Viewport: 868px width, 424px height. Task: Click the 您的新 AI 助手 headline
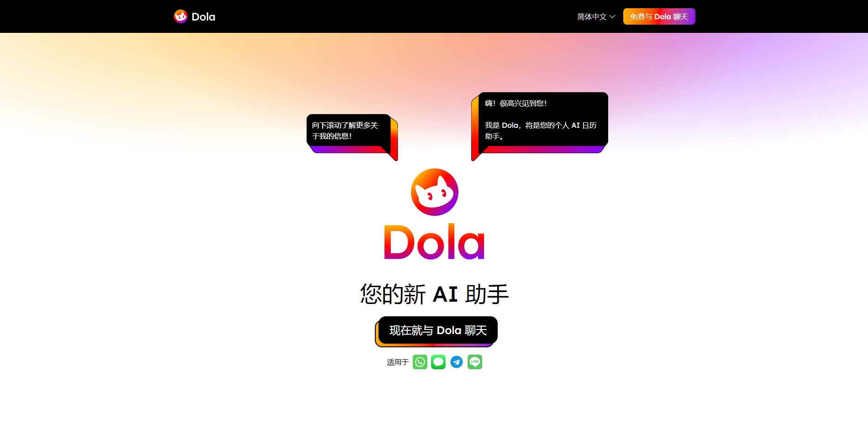[x=434, y=294]
